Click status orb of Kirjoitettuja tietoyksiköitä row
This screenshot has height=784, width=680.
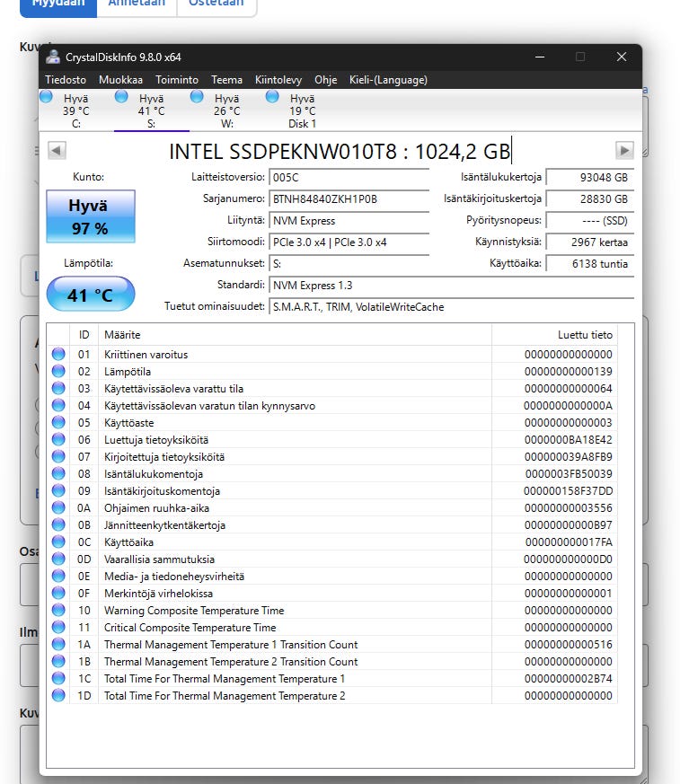pyautogui.click(x=58, y=456)
